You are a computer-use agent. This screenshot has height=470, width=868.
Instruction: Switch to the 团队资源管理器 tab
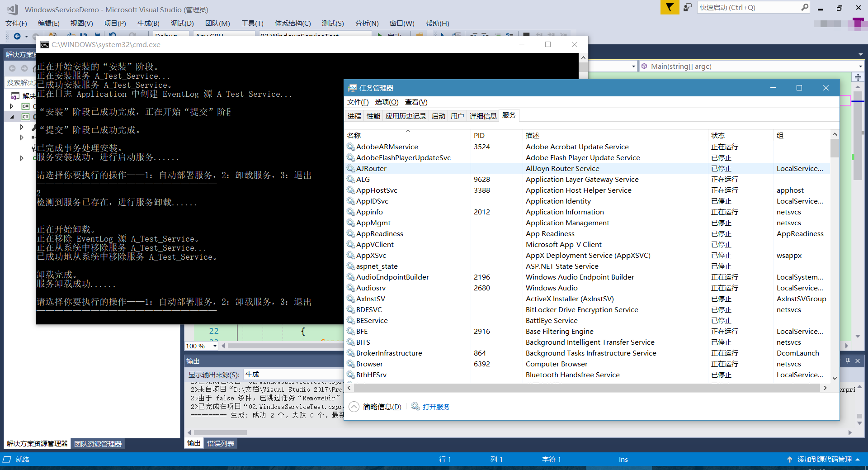(98, 444)
